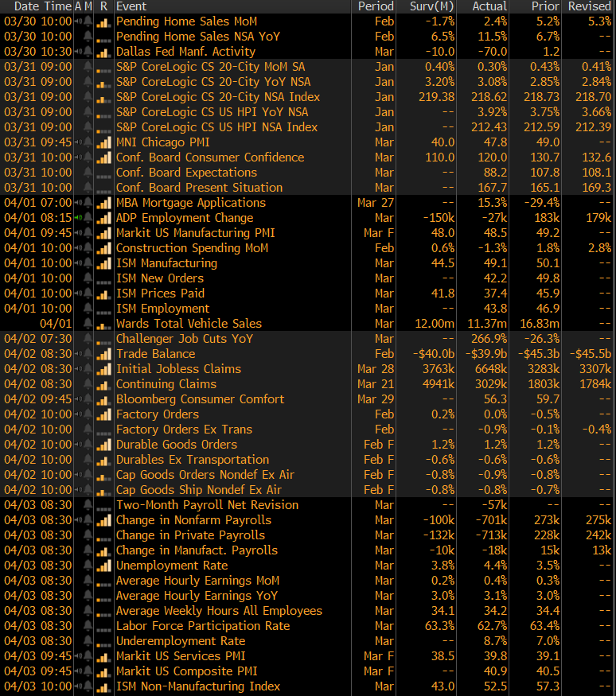Open the Factory Orders Ex Trans event
Viewport: 616px width, 696px height.
184,430
